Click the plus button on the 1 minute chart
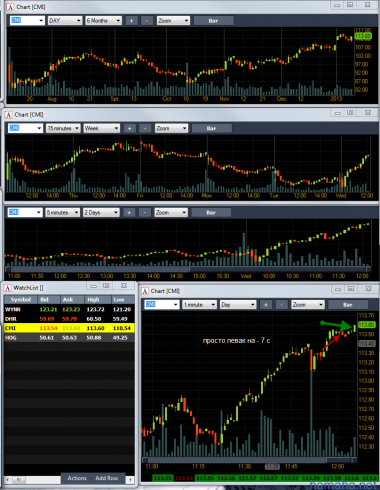 point(266,305)
